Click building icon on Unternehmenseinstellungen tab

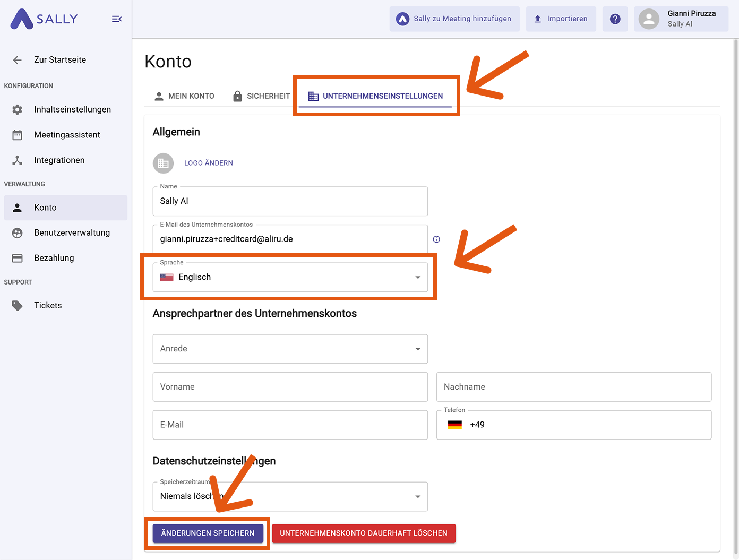[314, 96]
